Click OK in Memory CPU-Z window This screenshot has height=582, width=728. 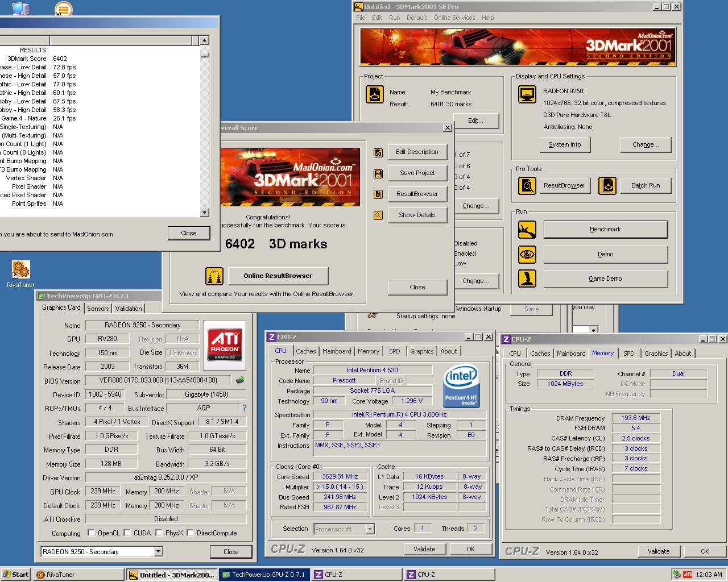pos(705,551)
